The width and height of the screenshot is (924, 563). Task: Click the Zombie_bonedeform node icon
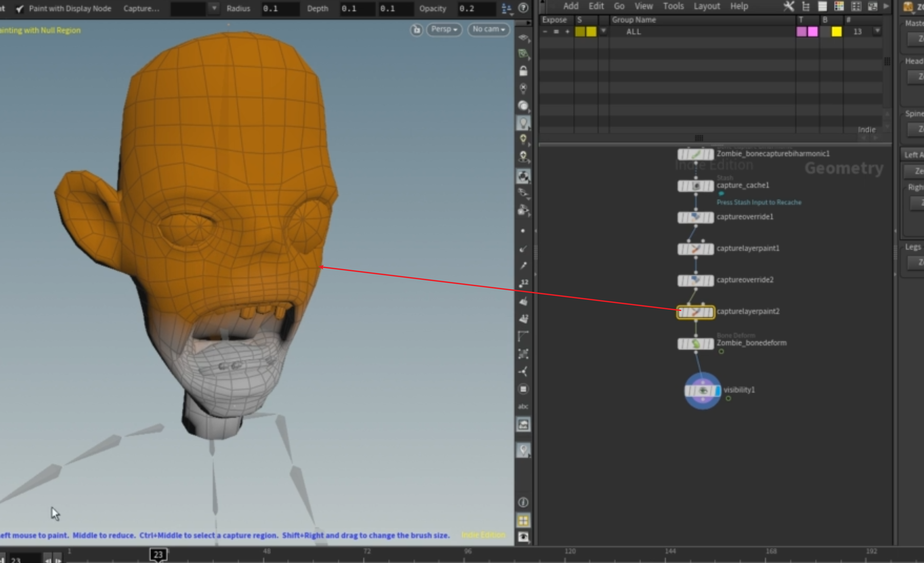695,344
